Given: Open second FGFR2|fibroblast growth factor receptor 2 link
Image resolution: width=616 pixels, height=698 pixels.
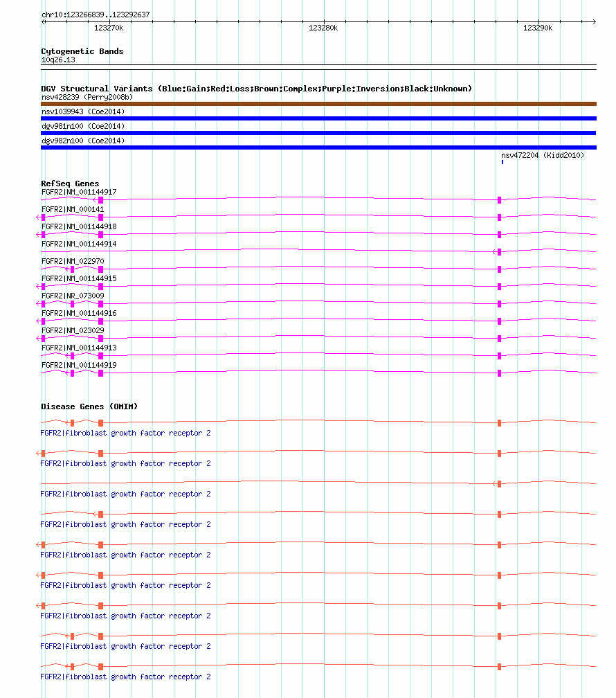Looking at the screenshot, I should tap(125, 463).
